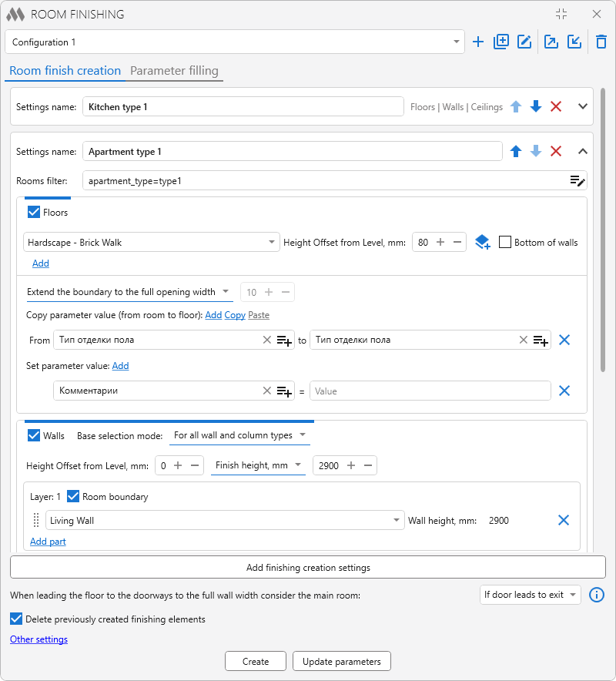Increase floor height offset with plus
616x681 pixels.
coord(440,242)
